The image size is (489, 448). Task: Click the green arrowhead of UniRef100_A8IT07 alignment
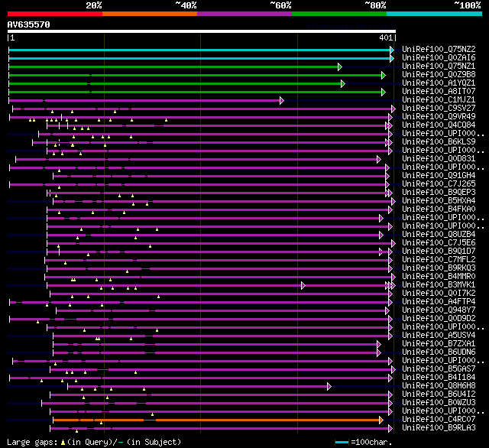(x=384, y=92)
